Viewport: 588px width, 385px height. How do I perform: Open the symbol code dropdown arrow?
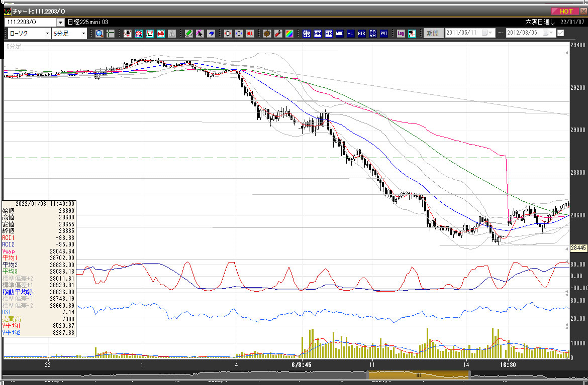click(60, 23)
